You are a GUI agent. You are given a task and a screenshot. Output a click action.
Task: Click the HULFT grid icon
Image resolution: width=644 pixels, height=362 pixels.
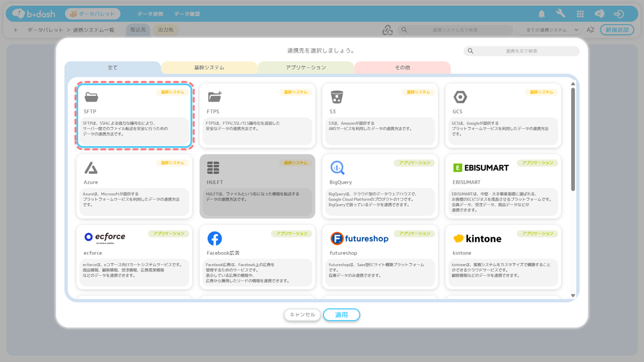[x=213, y=168]
